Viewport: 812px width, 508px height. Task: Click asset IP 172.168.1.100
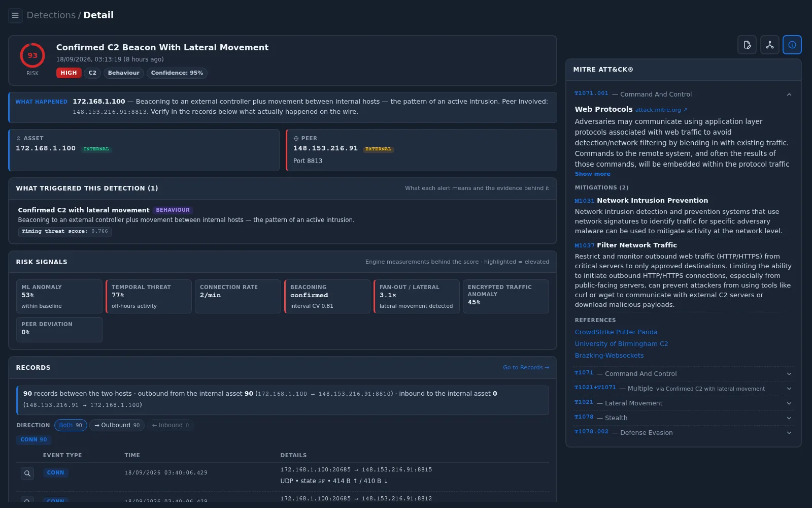pos(46,148)
